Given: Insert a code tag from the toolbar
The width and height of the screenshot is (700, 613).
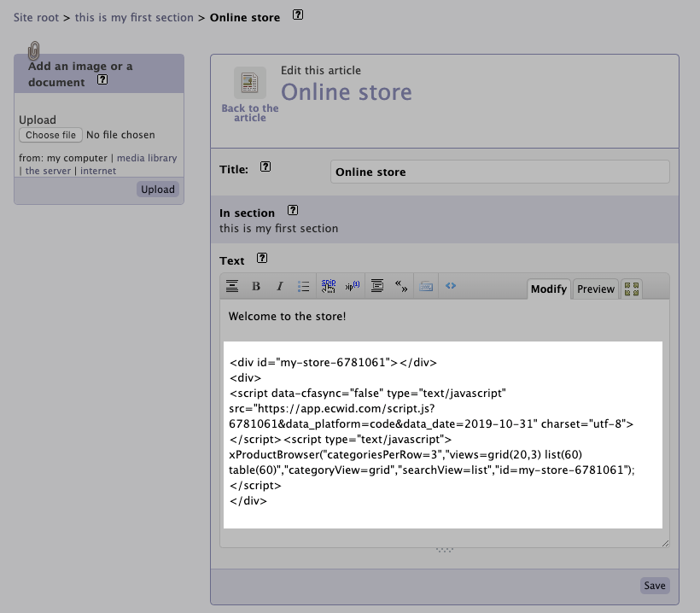Looking at the screenshot, I should click(451, 286).
